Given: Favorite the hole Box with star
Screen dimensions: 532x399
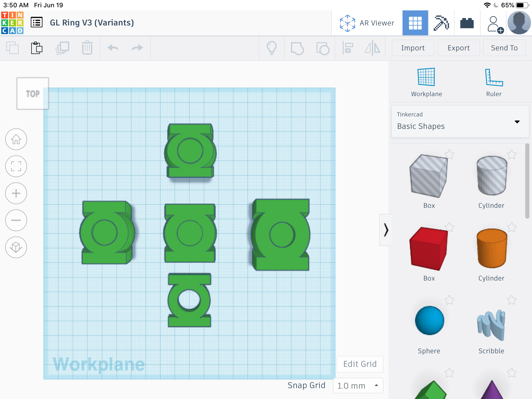Looking at the screenshot, I should [x=449, y=155].
